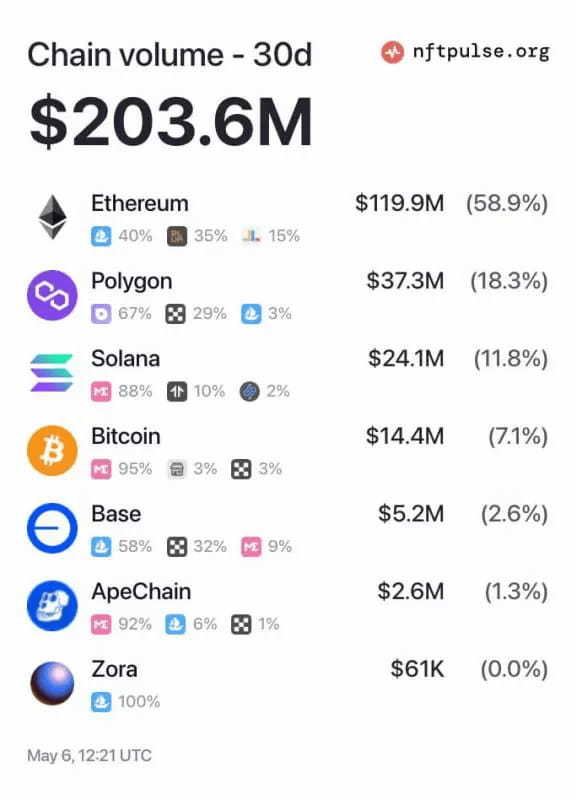Open the nftpulse.org link

click(x=481, y=52)
